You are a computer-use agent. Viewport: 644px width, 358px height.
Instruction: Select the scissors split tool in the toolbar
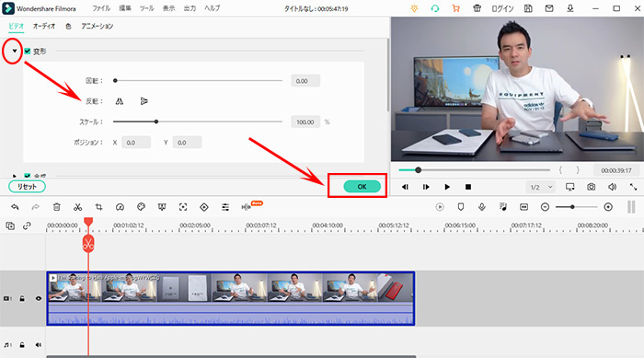click(77, 207)
